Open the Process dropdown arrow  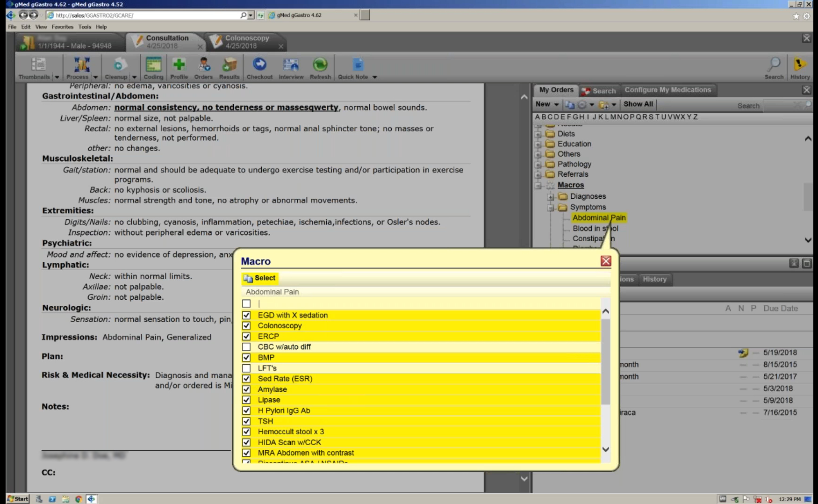click(95, 77)
